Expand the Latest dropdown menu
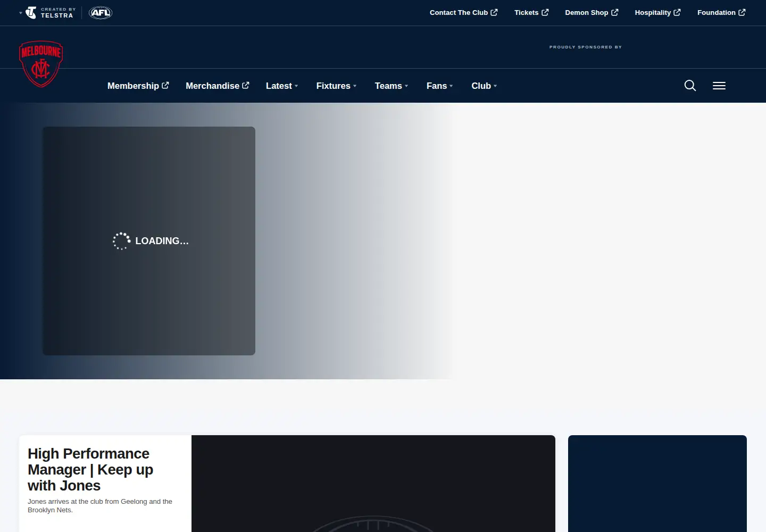Viewport: 766px width, 532px height. [x=282, y=86]
